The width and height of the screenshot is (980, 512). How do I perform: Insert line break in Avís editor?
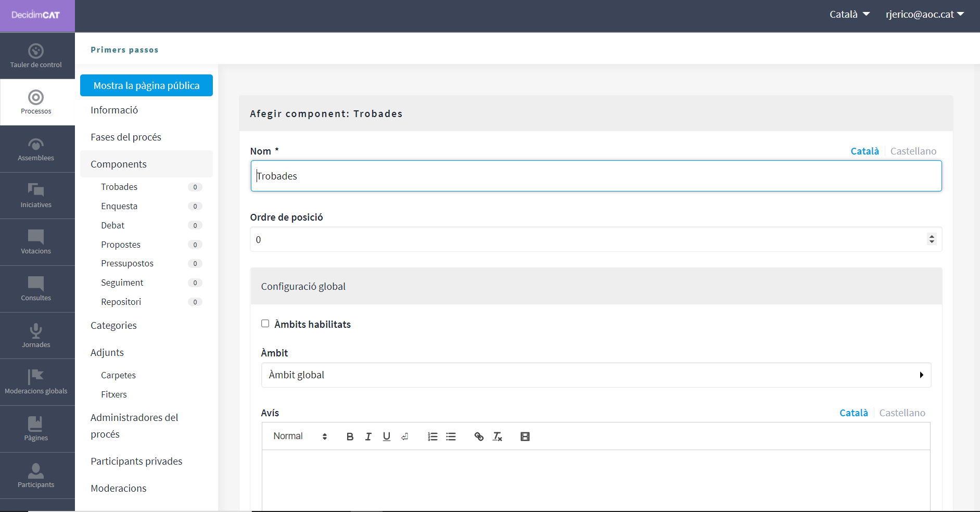coord(404,437)
